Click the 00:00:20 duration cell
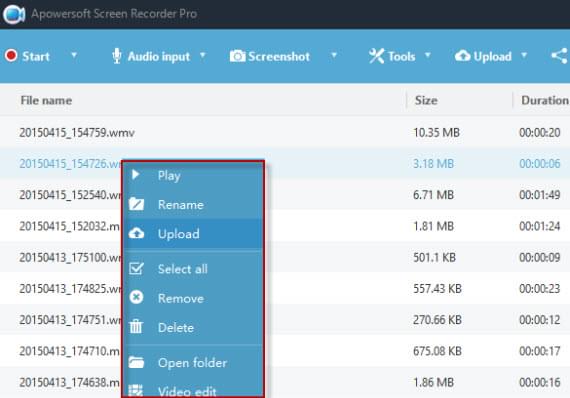 tap(539, 132)
